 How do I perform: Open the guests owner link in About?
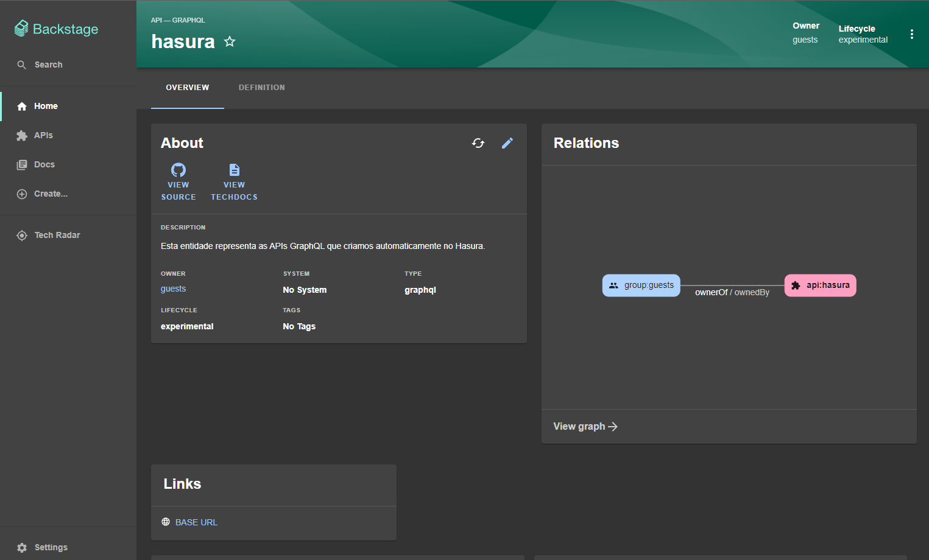pos(173,289)
